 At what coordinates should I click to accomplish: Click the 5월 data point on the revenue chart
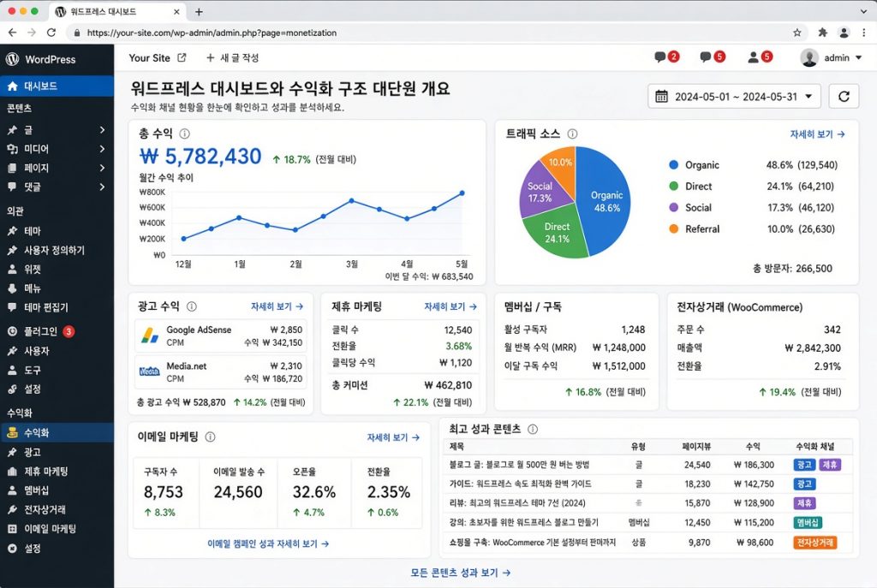point(462,193)
